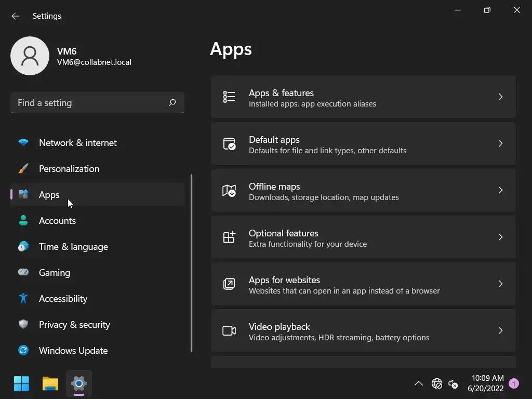The image size is (532, 399).
Task: Open the 10:09 AM clock and date
Action: (x=486, y=383)
